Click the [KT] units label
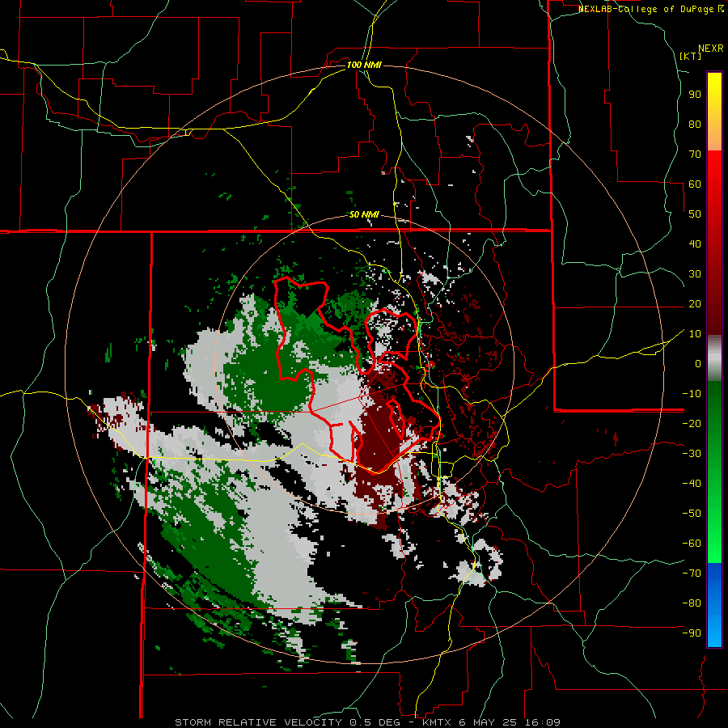 690,56
